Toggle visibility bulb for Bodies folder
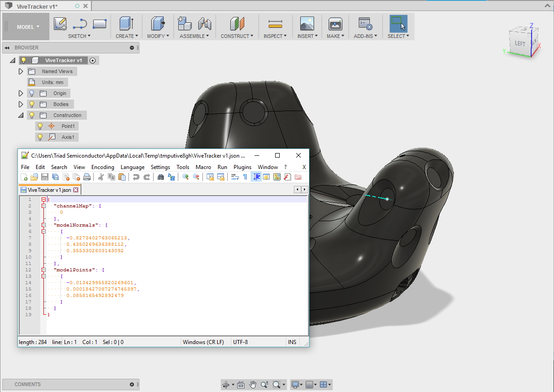The width and height of the screenshot is (554, 392). click(x=32, y=104)
